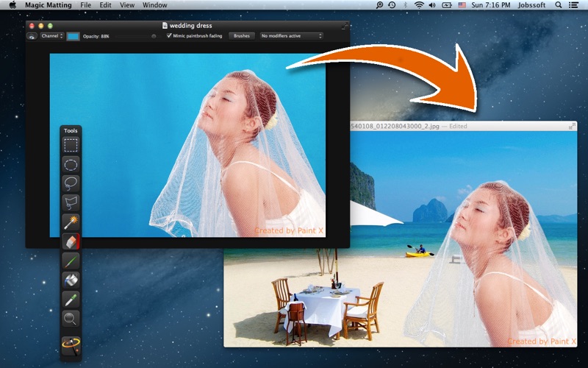Choose the Lasso selection tool
The height and width of the screenshot is (368, 588).
[x=71, y=183]
